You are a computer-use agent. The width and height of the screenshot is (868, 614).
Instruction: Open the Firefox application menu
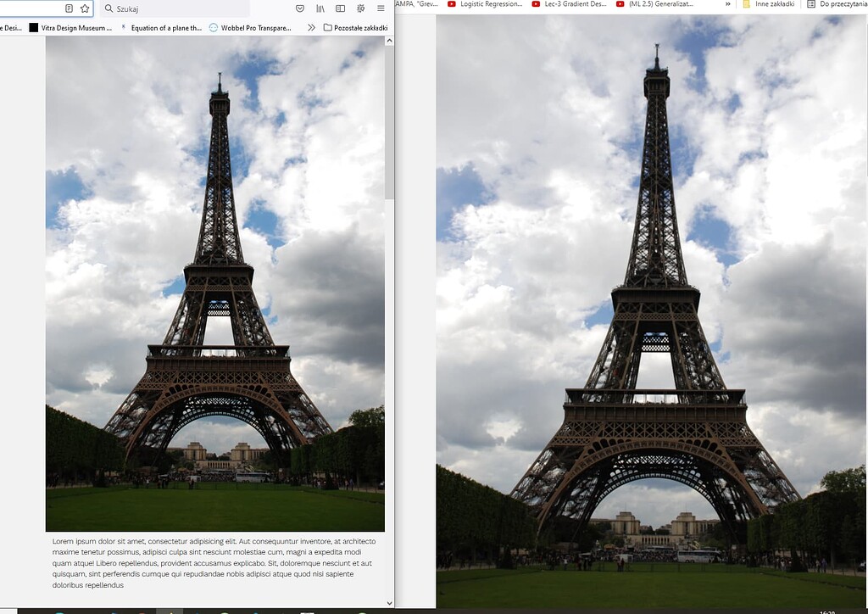coord(381,8)
